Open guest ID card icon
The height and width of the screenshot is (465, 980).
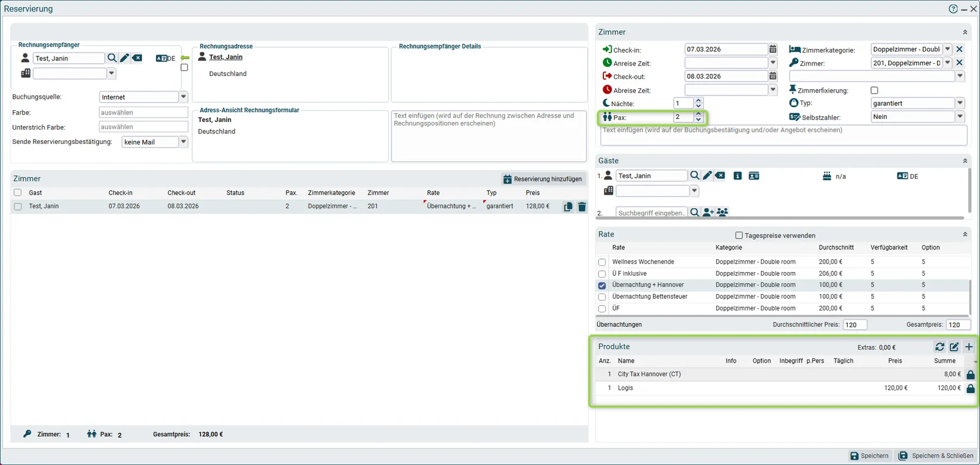coord(754,176)
